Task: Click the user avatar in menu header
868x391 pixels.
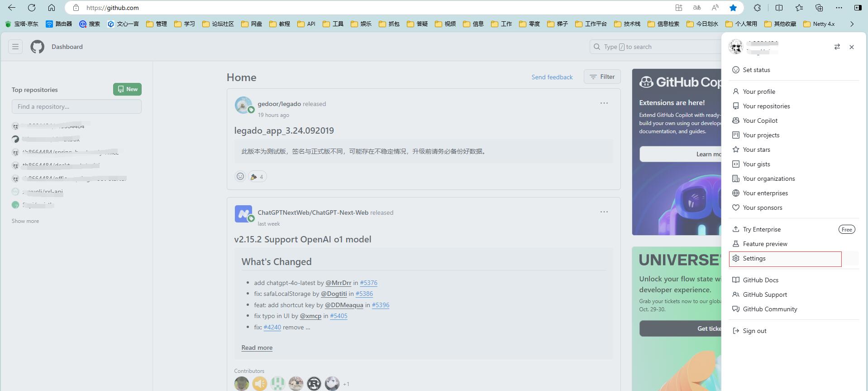Action: (x=736, y=47)
